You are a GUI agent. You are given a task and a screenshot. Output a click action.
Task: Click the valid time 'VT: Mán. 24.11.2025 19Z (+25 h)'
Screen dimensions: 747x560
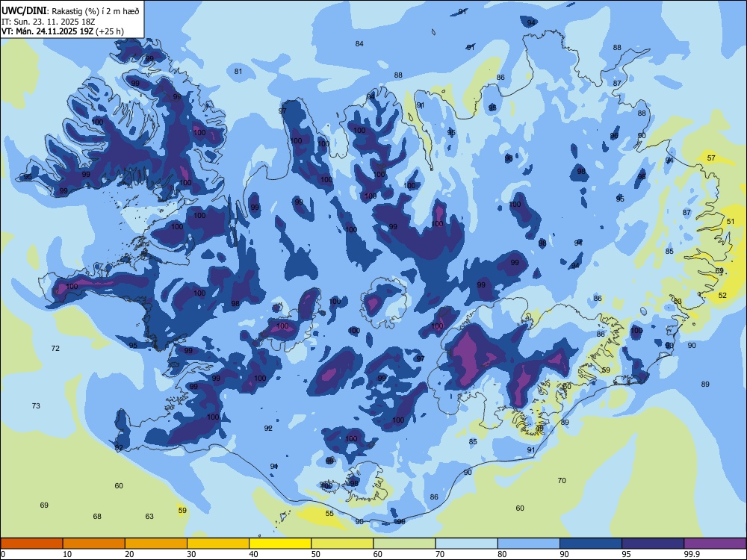tap(63, 31)
